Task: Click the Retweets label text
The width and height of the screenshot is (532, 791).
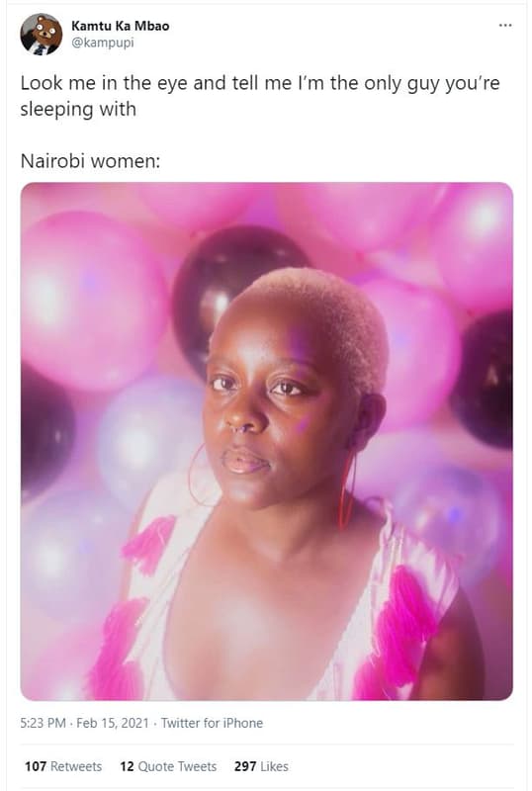Action: click(76, 766)
